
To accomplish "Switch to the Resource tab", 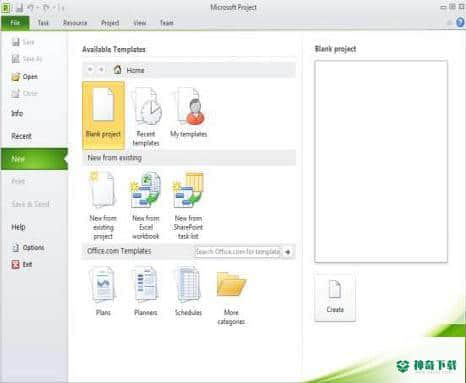I will click(75, 23).
